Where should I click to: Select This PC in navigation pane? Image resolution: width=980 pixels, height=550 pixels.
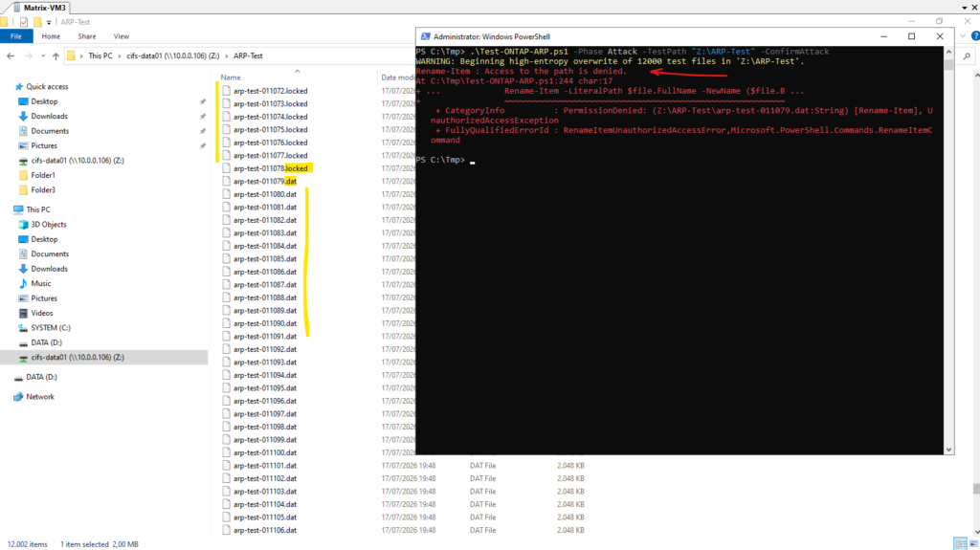38,209
